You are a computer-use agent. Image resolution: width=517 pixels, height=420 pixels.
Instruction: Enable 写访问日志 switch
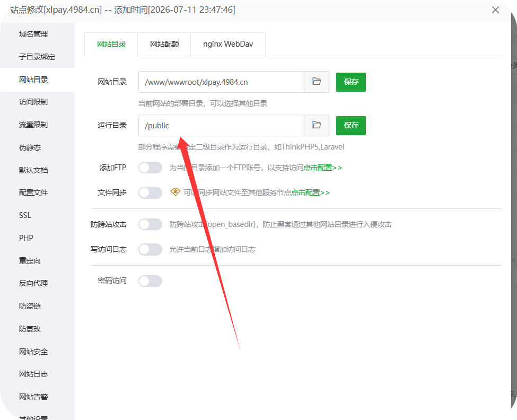(x=151, y=249)
